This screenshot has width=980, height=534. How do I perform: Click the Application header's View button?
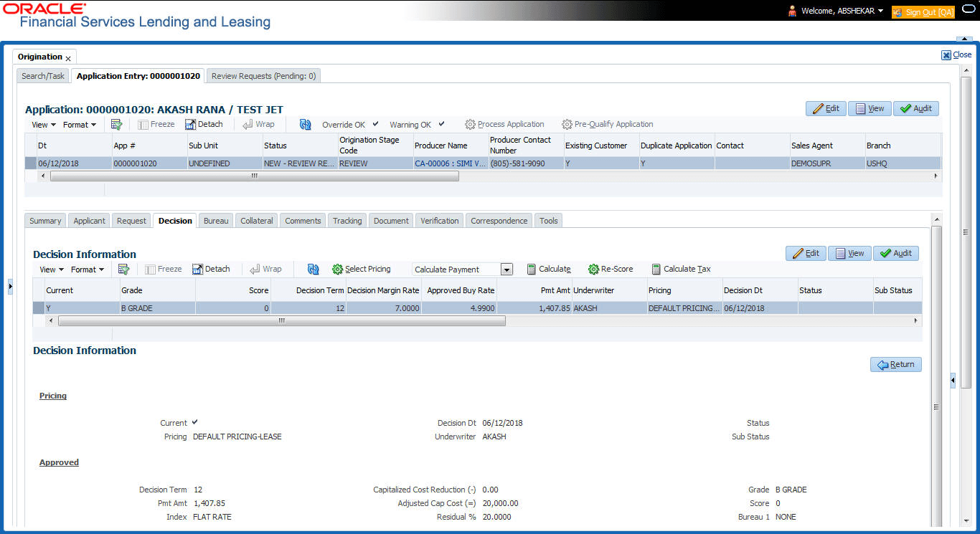point(870,108)
